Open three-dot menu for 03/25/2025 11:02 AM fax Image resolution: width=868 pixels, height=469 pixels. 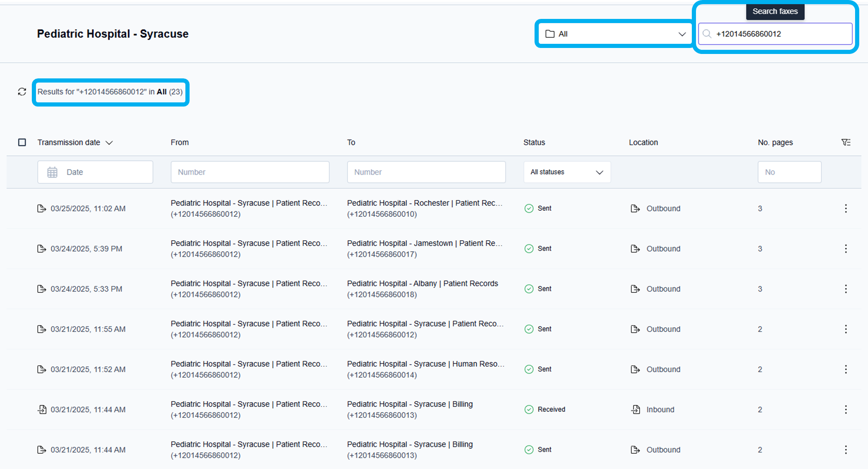(845, 208)
